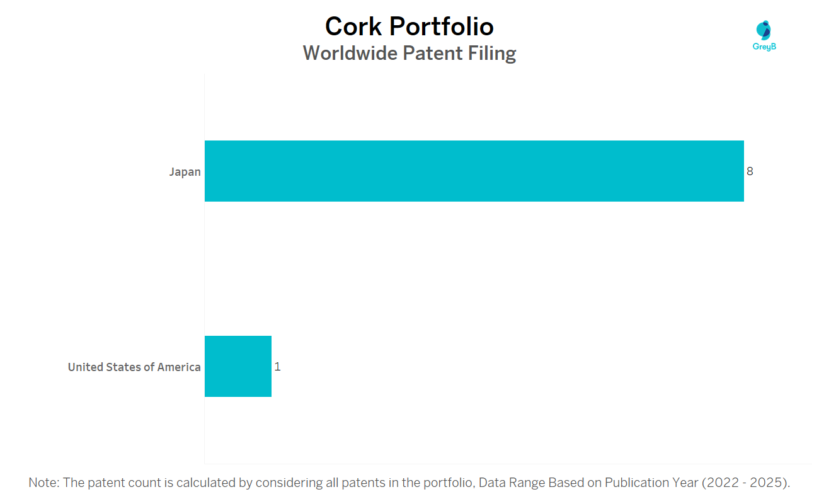Screen dimensions: 819x504
Task: Click the GreyB logo icon
Action: (x=764, y=30)
